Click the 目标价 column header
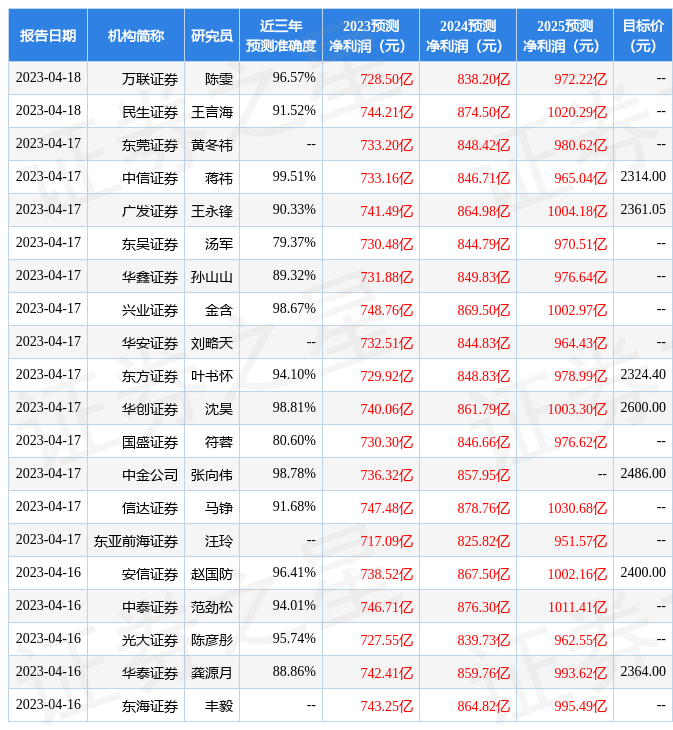Image resolution: width=673 pixels, height=730 pixels. point(643,35)
